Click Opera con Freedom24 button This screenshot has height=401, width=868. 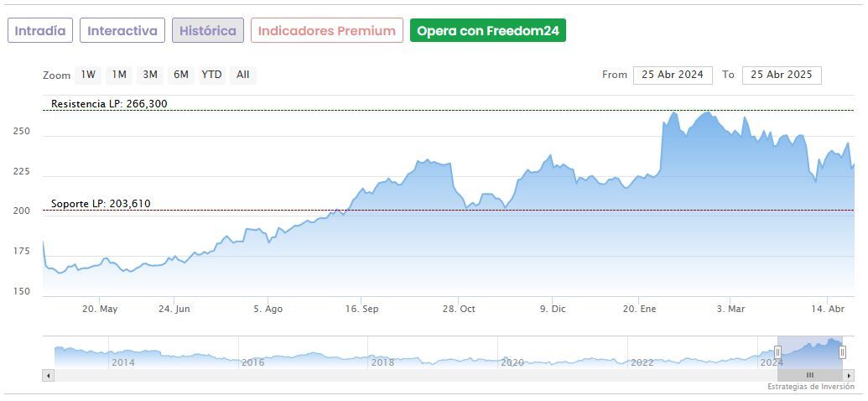[488, 31]
